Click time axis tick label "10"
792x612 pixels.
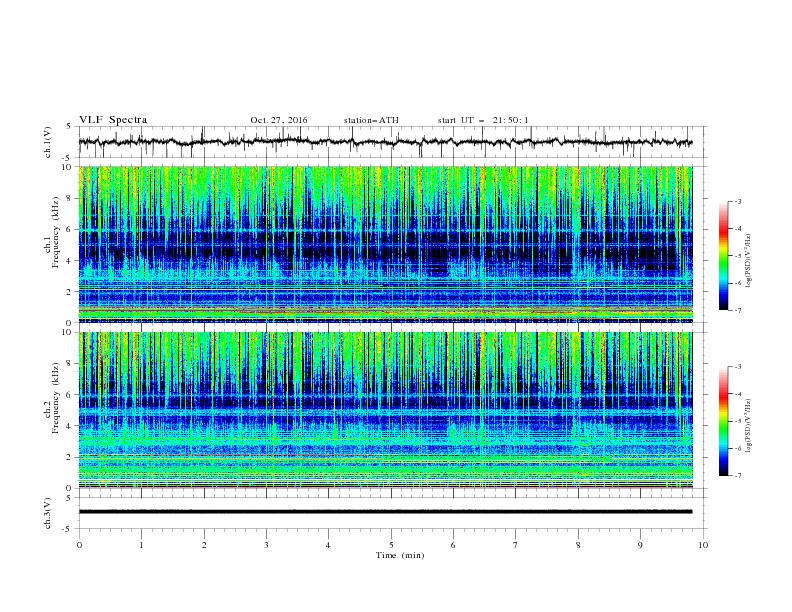point(703,545)
